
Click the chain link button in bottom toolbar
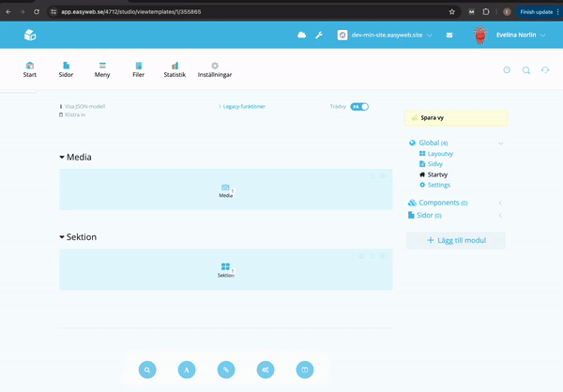tap(225, 369)
